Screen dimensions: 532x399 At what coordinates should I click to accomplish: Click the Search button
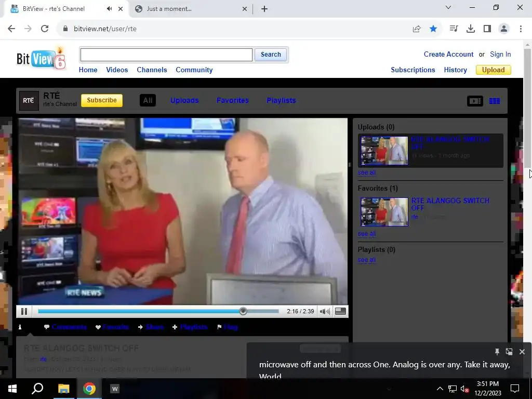click(270, 55)
